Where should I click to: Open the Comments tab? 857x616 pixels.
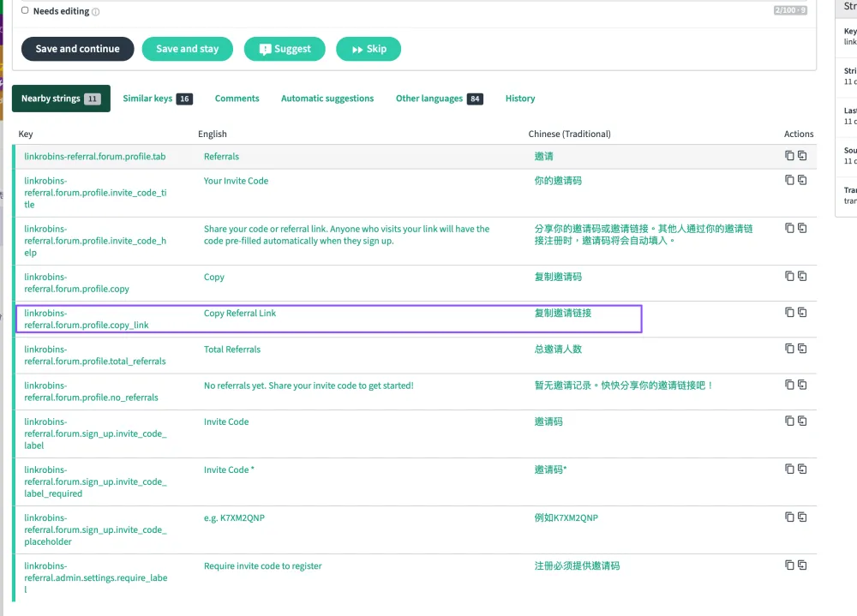pyautogui.click(x=237, y=99)
